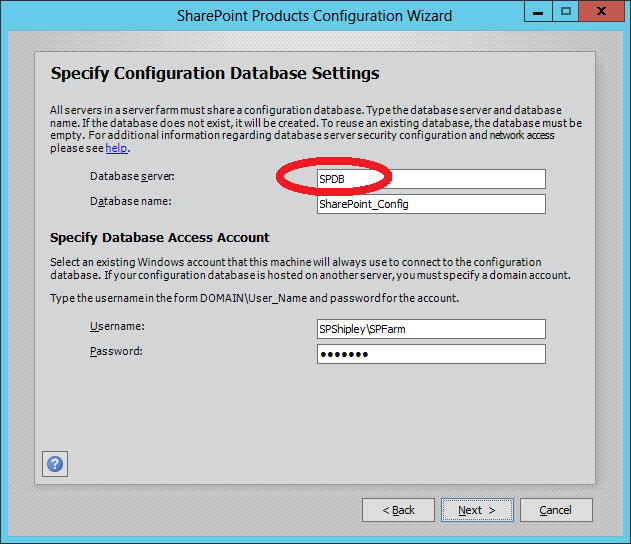Screen dimensions: 631x544
Task: Click the Database server input field
Action: [x=431, y=179]
